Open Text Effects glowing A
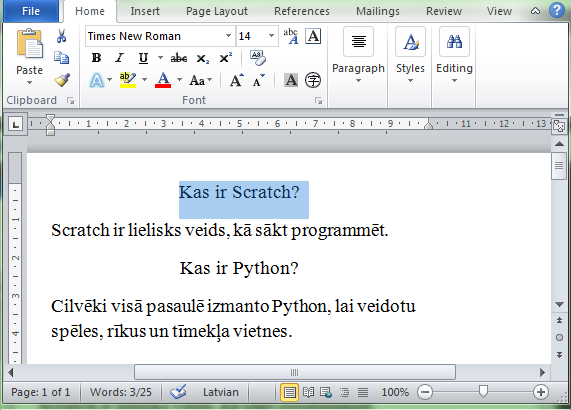 97,80
